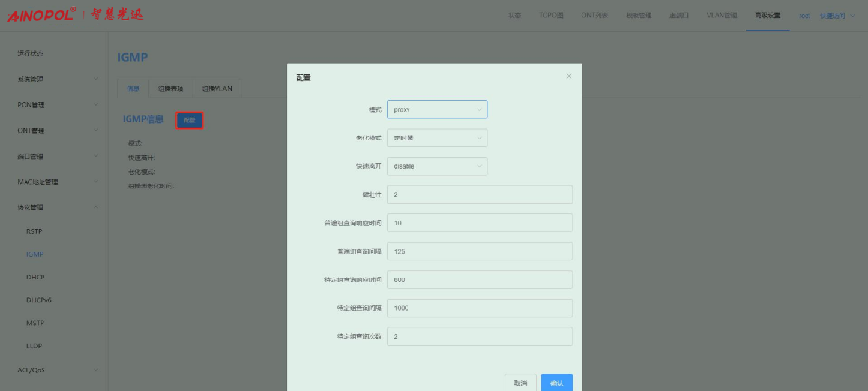The width and height of the screenshot is (868, 391).
Task: Open the 模式 proxy dropdown
Action: [x=437, y=110]
